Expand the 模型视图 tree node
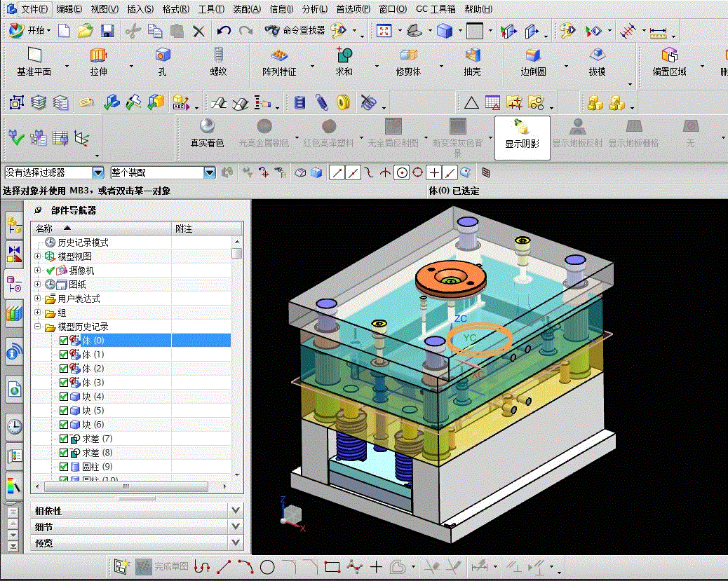728x581 pixels. [x=37, y=257]
